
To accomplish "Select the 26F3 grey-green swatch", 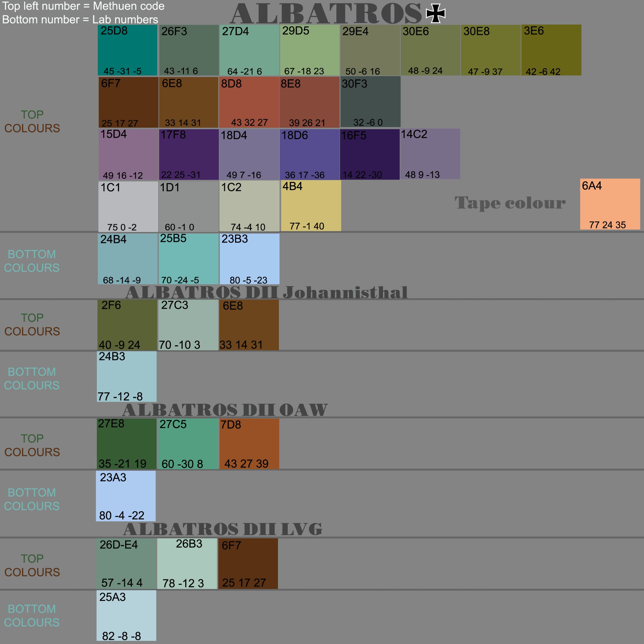I will [x=189, y=50].
